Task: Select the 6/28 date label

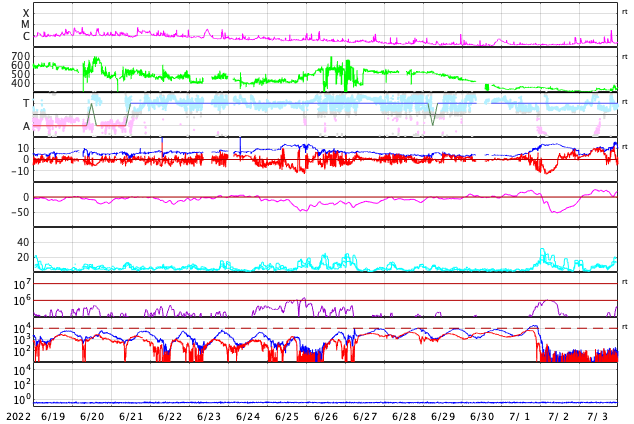Action: click(404, 417)
